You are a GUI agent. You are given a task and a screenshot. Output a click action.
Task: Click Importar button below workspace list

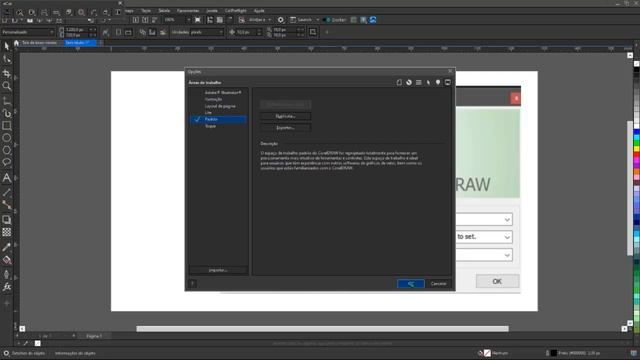218,270
